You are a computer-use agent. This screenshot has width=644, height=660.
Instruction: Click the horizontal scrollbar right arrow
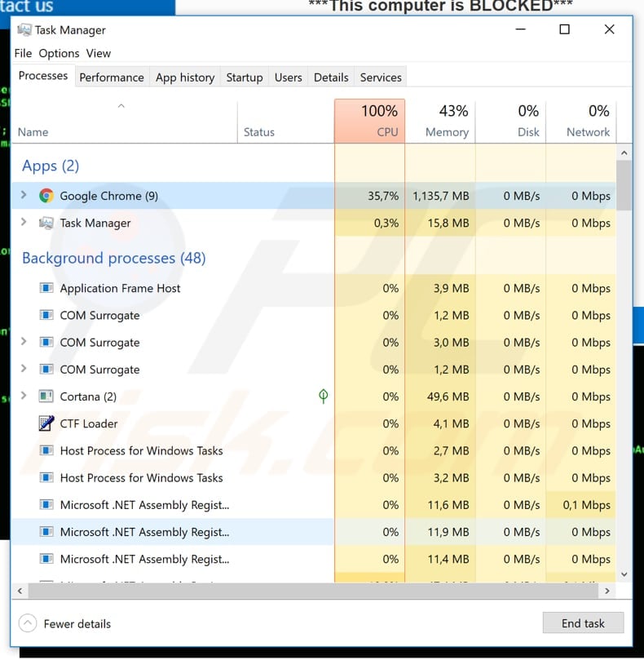[x=607, y=591]
